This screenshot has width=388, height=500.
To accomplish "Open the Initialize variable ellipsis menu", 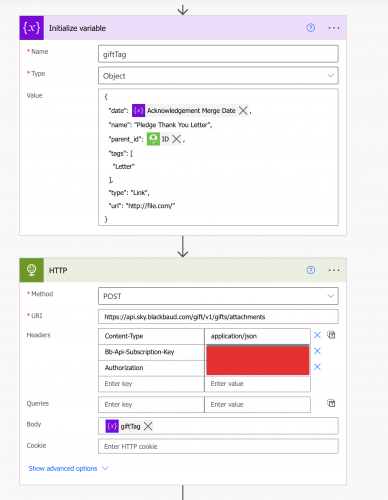I will coord(334,28).
